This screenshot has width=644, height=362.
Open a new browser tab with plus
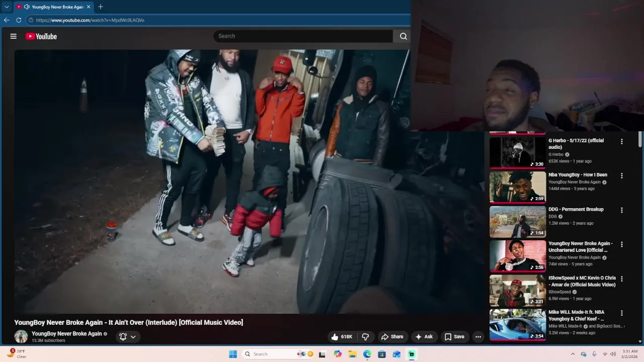pyautogui.click(x=101, y=7)
